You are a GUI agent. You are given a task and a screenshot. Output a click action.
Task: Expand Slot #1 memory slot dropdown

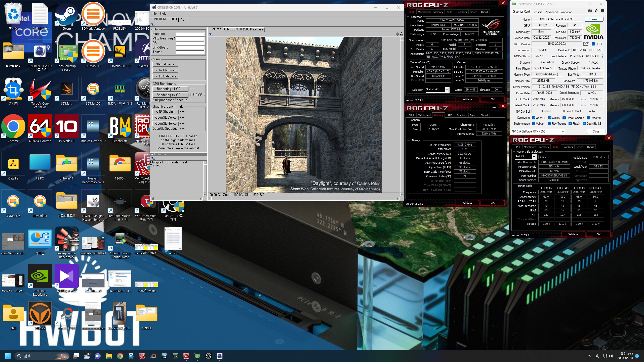(534, 157)
